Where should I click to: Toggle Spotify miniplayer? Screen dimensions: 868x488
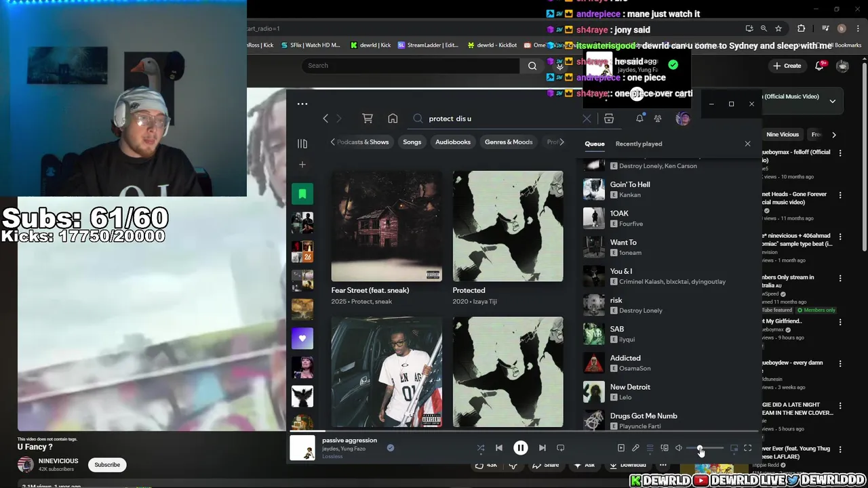(x=734, y=448)
